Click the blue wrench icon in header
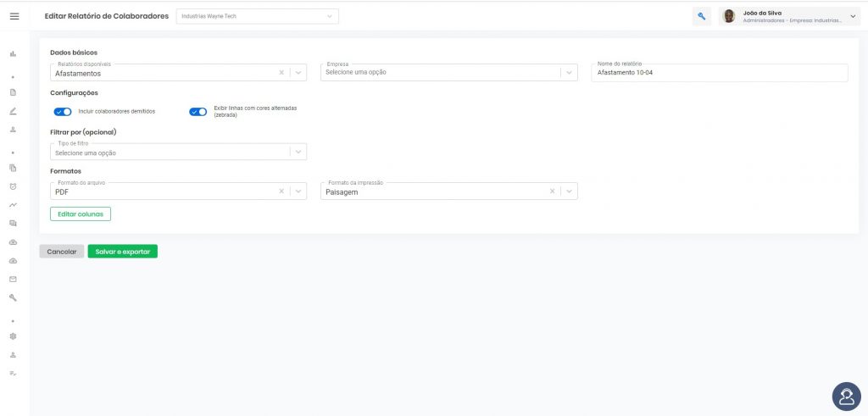868x416 pixels. point(701,17)
